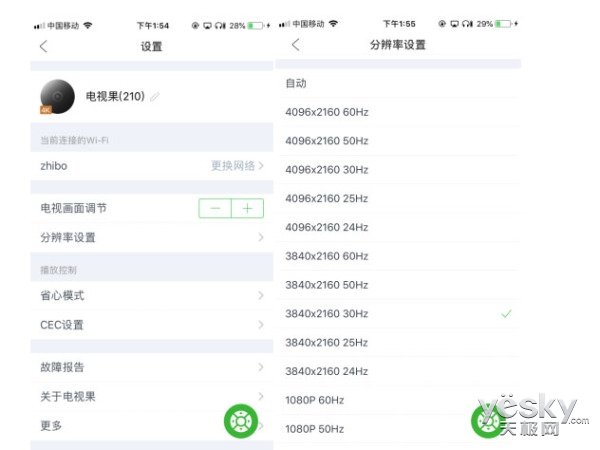Edit the 电视果(210) device name pencil icon
Screen dimensions: 600x450
coord(155,97)
